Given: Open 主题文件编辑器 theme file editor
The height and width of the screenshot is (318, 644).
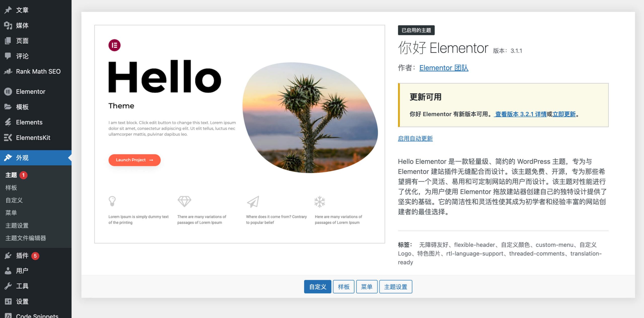Looking at the screenshot, I should pos(26,238).
